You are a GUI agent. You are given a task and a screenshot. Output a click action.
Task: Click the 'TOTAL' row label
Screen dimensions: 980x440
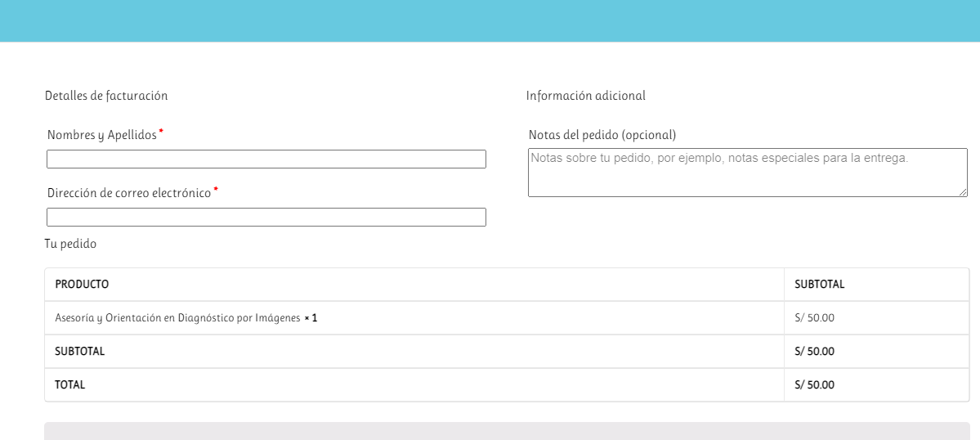pos(70,385)
